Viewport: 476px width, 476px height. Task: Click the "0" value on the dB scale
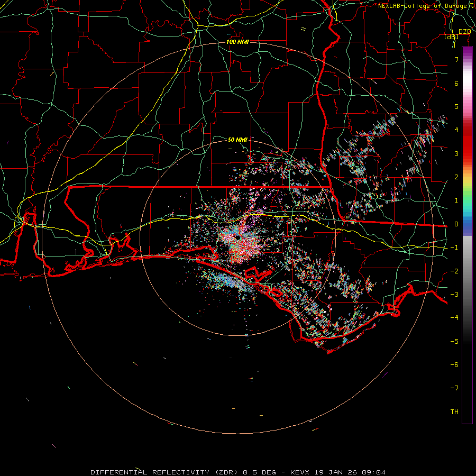pos(456,224)
